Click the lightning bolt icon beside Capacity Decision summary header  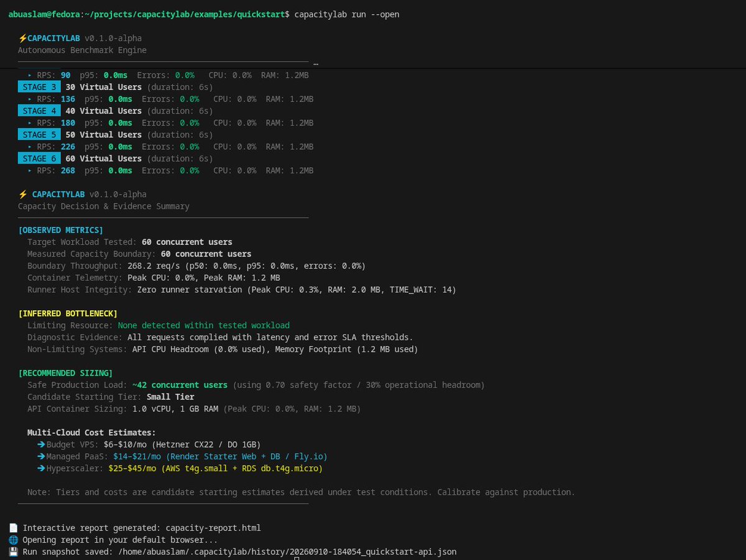22,195
